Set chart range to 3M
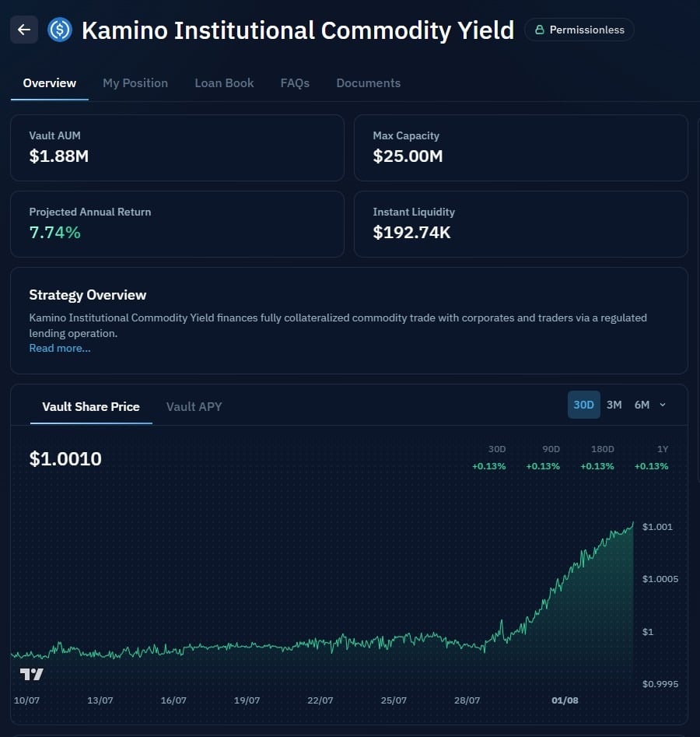The image size is (700, 737). (x=614, y=405)
